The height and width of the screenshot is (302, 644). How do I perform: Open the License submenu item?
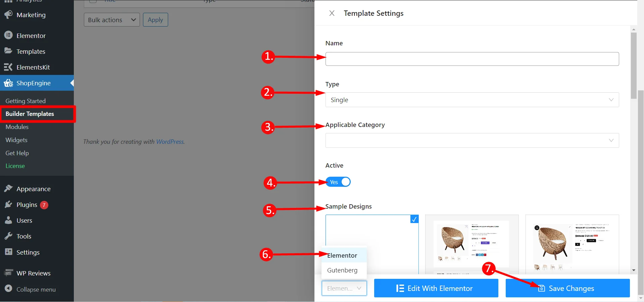(x=15, y=166)
